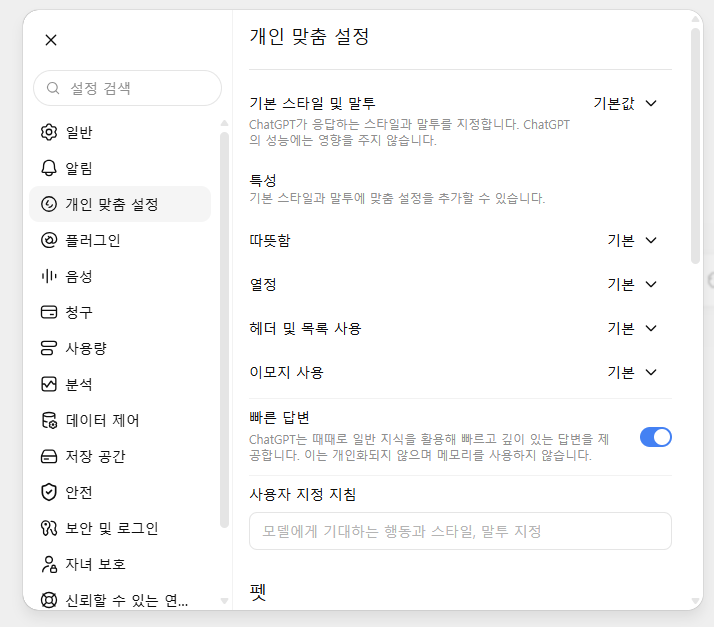Image resolution: width=714 pixels, height=627 pixels.
Task: Go to the 사용량 section
Action: [x=120, y=348]
